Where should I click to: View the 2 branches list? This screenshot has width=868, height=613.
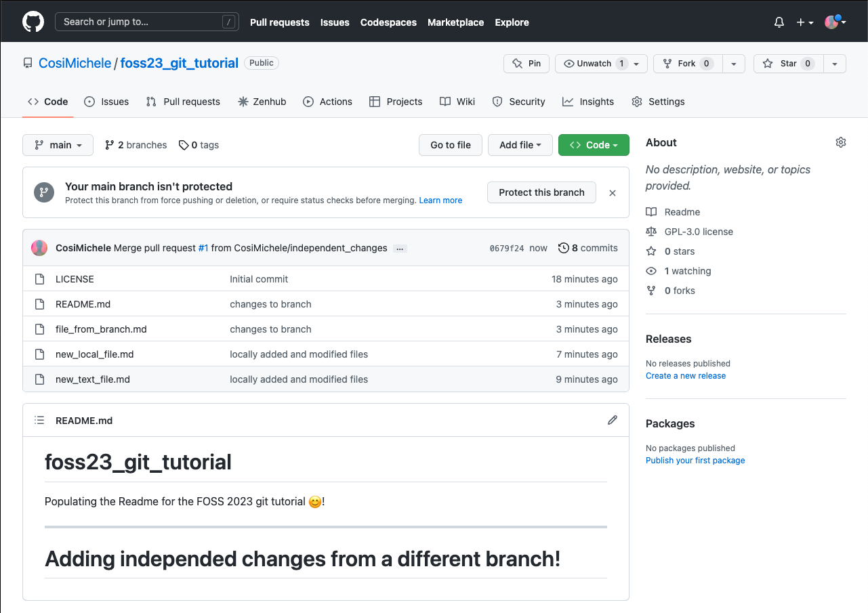tap(136, 145)
